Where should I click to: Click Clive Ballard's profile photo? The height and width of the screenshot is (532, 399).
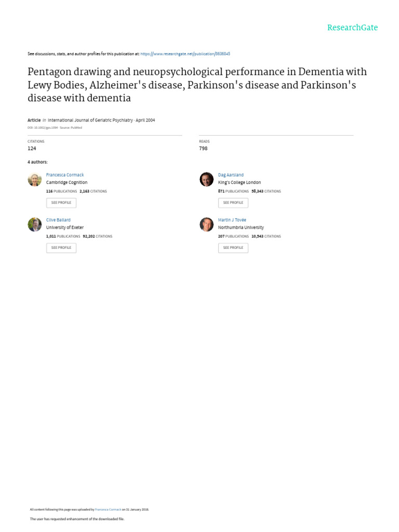pos(34,224)
